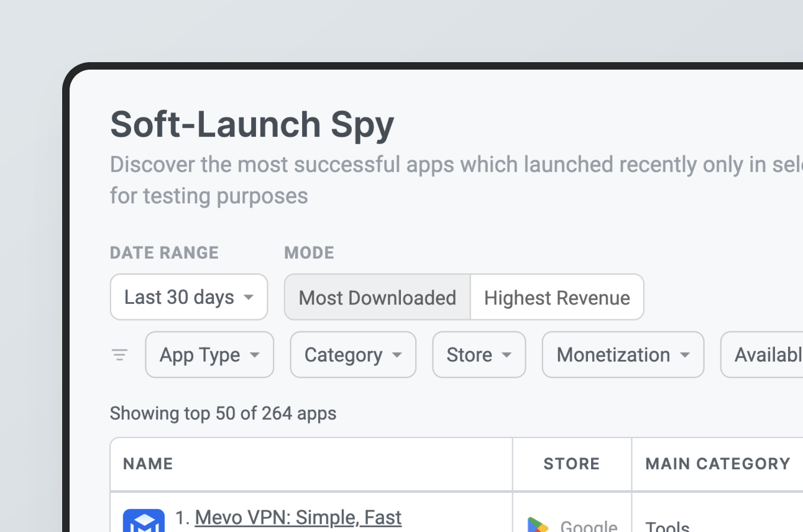Open the Category filter dropdown

coord(353,355)
